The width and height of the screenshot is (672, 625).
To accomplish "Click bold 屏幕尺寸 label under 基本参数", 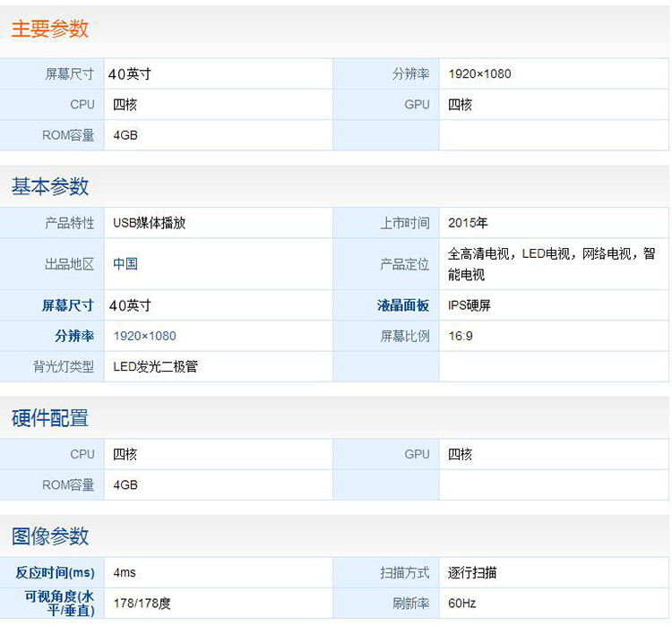I will [68, 305].
